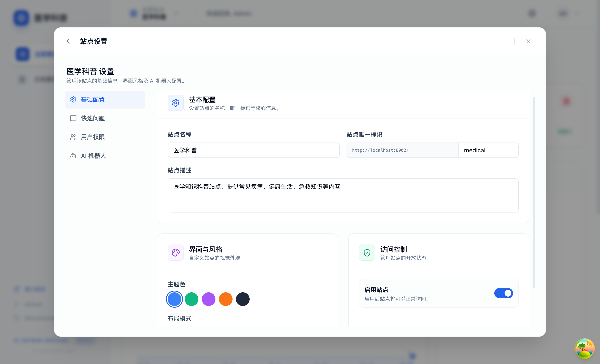Click the medical site identifier field
Screen dimensions: 600x364
(x=489, y=150)
